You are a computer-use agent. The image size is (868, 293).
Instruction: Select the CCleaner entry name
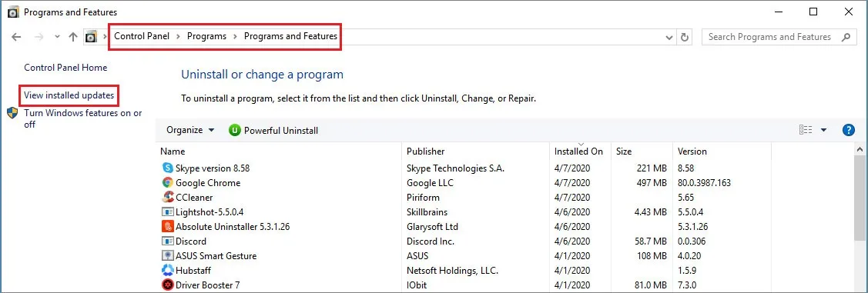[x=194, y=198]
